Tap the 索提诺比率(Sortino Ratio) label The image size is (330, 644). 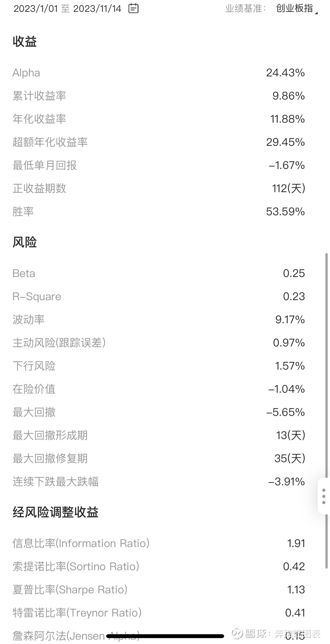coord(76,567)
